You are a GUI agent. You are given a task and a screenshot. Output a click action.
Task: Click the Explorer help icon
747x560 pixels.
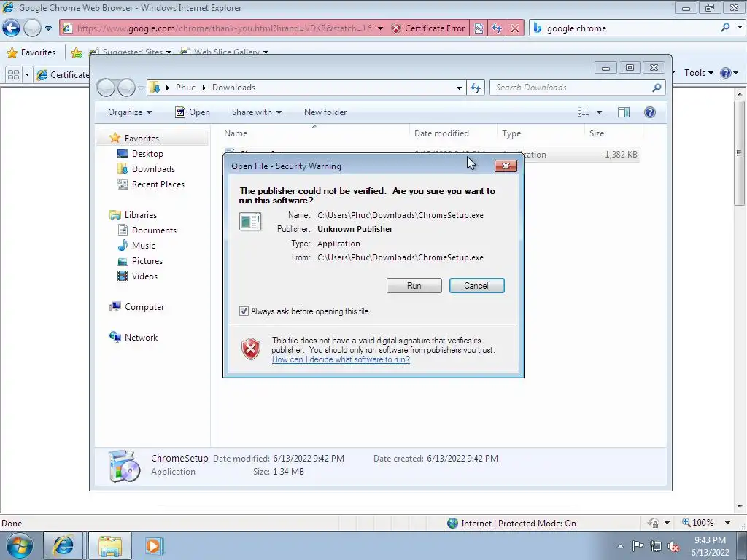[x=650, y=112]
